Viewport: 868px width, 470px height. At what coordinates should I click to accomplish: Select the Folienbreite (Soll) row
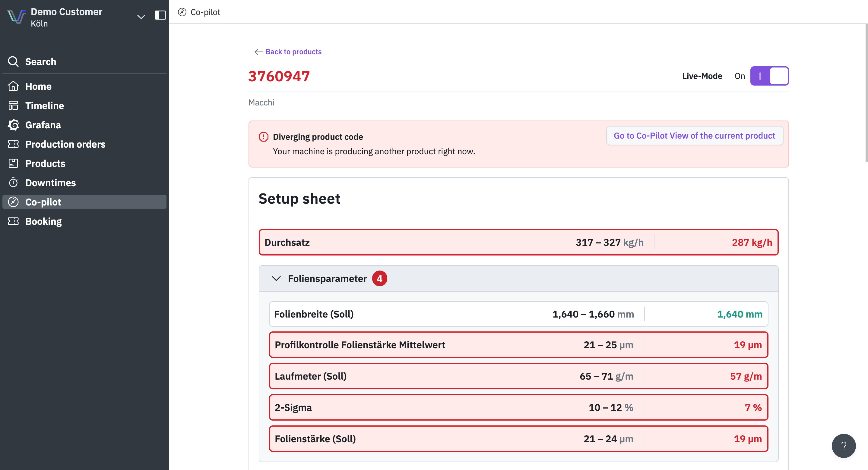click(518, 314)
